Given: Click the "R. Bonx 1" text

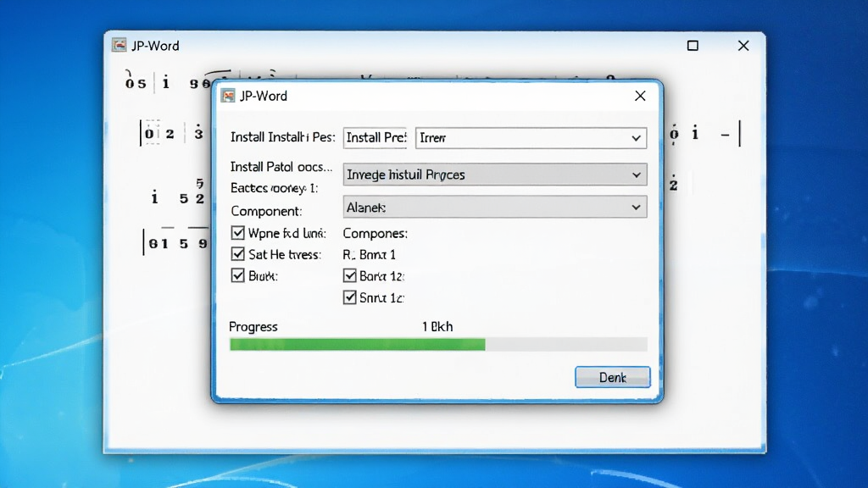Looking at the screenshot, I should 370,254.
